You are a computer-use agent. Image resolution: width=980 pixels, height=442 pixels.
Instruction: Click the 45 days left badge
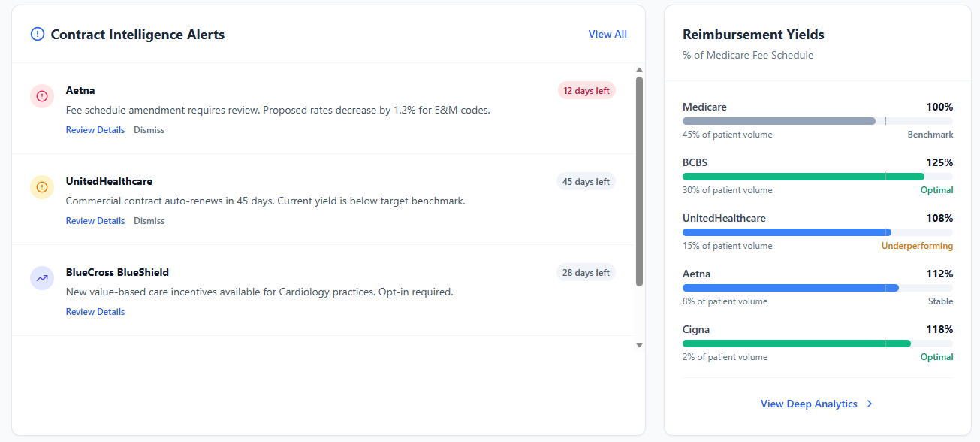(586, 182)
